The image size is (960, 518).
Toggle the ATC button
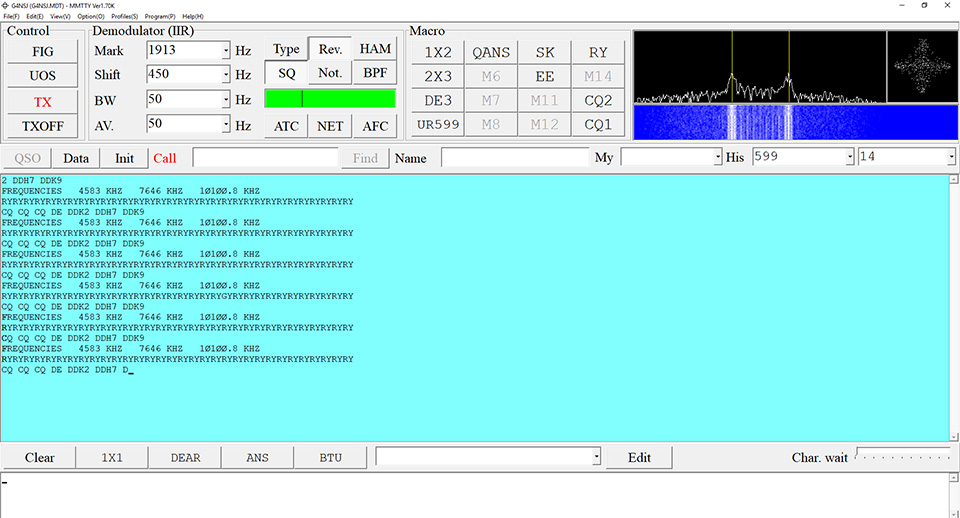pyautogui.click(x=286, y=126)
